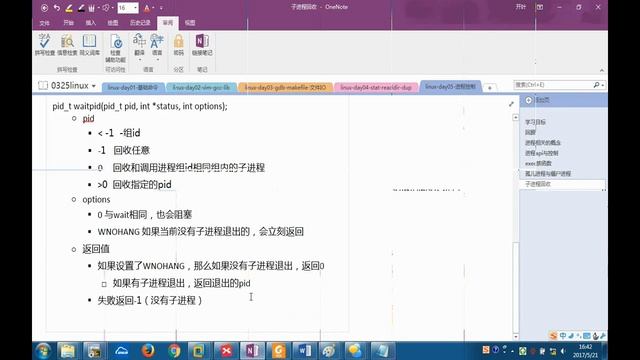Click the 'WNOHANG 如果当前没有子进程退出的' line
Viewport: 640px width, 360px height.
[x=200, y=232]
